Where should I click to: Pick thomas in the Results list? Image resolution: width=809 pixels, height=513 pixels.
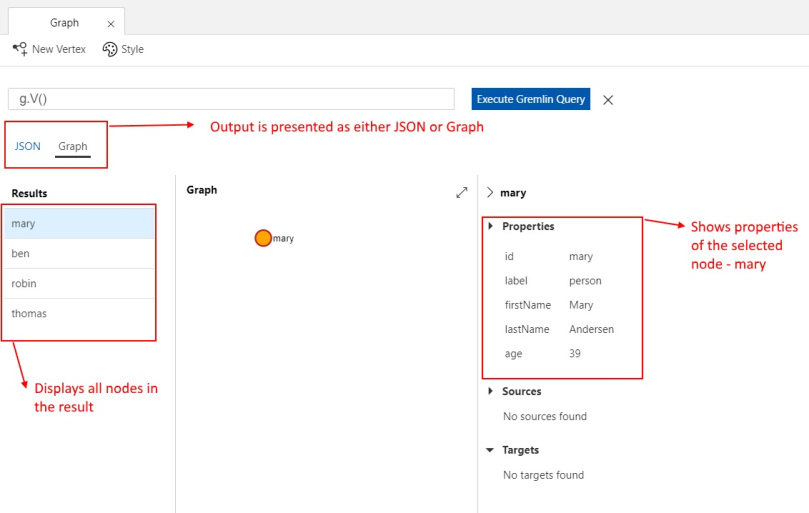80,314
